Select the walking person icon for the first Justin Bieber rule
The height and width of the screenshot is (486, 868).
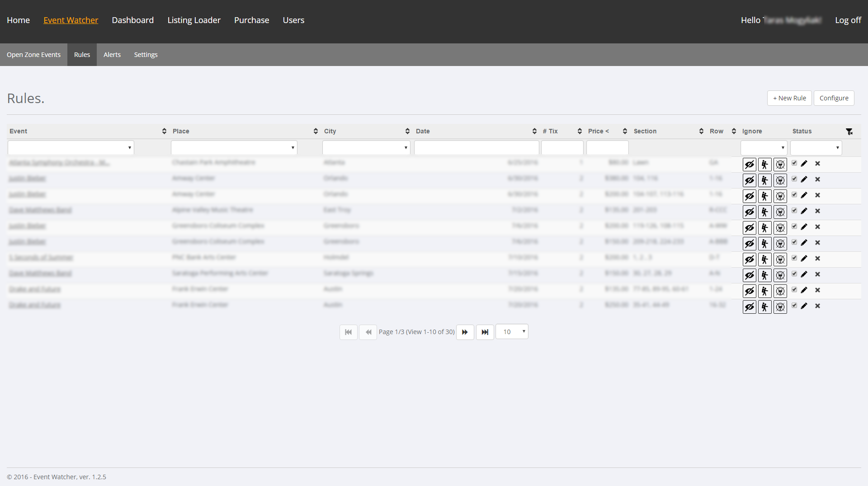coord(765,179)
